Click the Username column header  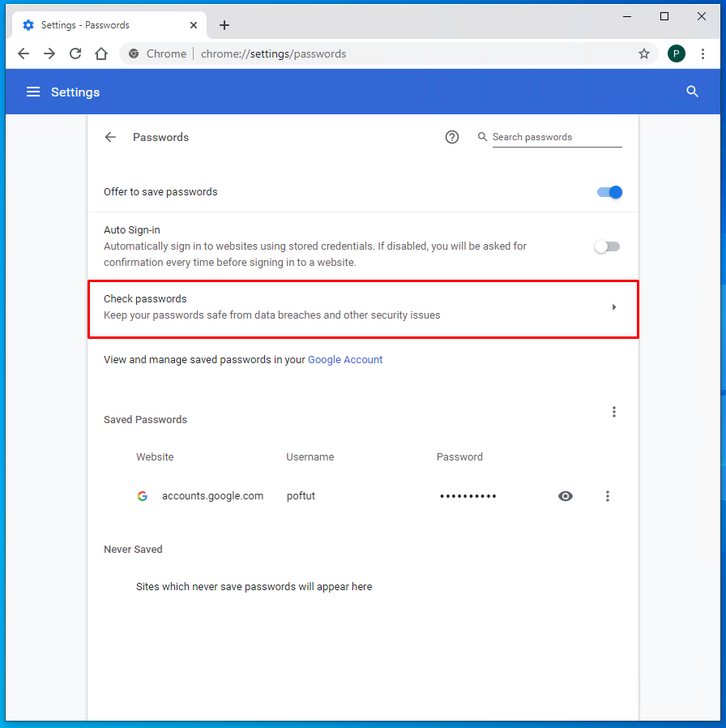310,457
